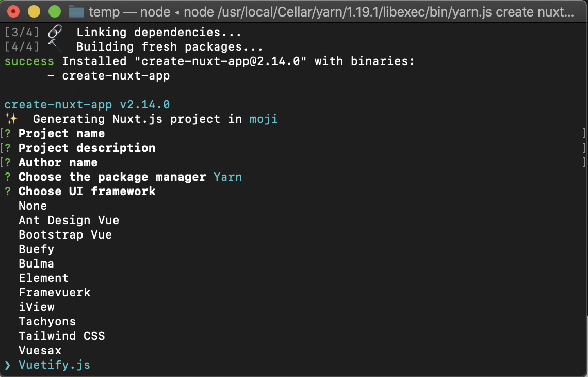This screenshot has width=588, height=377.
Task: Pick the Bulma option
Action: [36, 263]
